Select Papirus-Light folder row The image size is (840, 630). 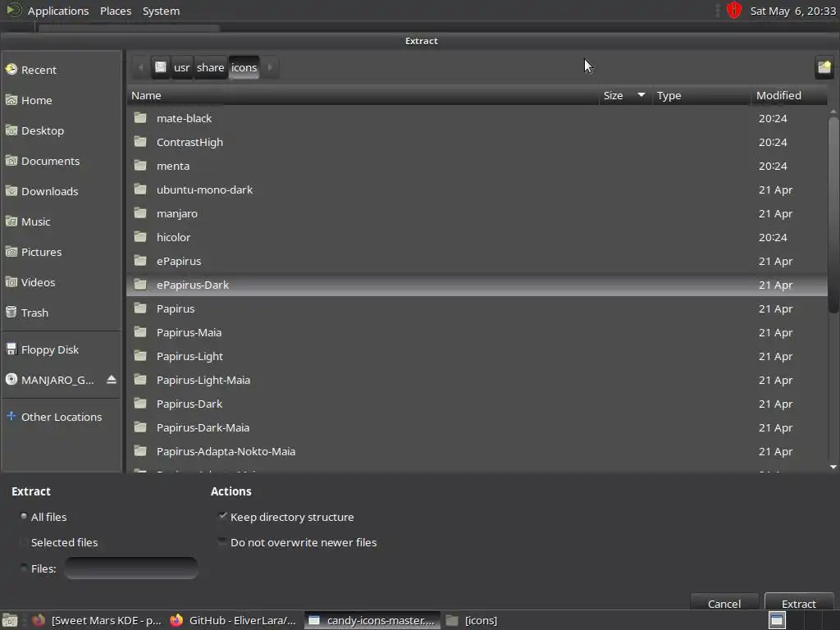[x=477, y=356]
